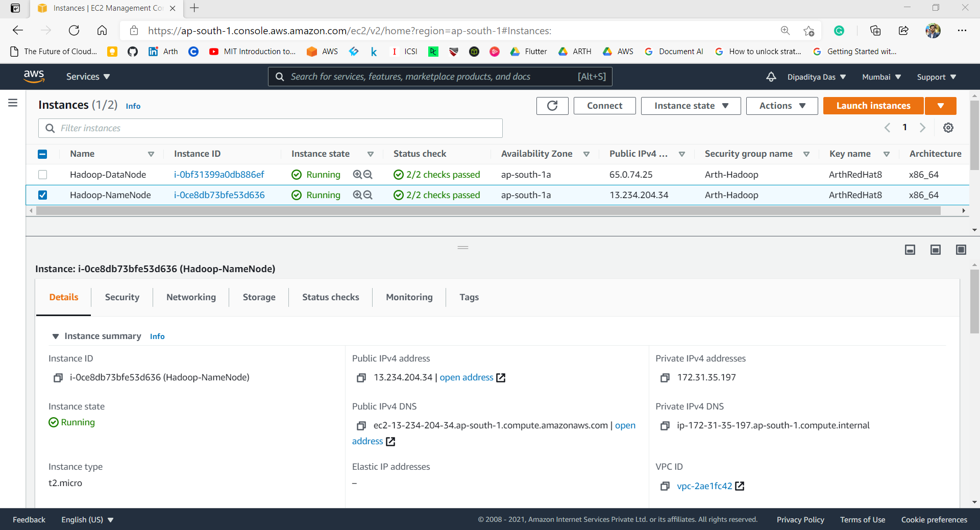
Task: Add filter to Hadoop-NameNode instance state
Action: [x=357, y=195]
